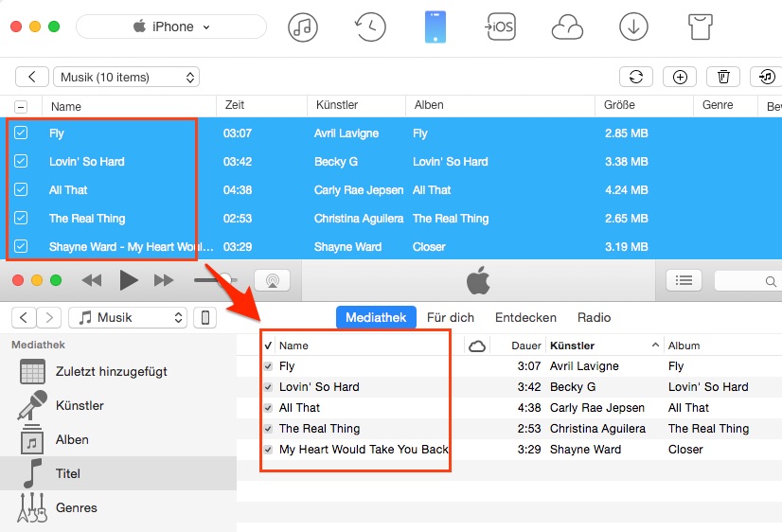This screenshot has height=532, width=782.
Task: Switch to the Entdecken tab
Action: (525, 318)
